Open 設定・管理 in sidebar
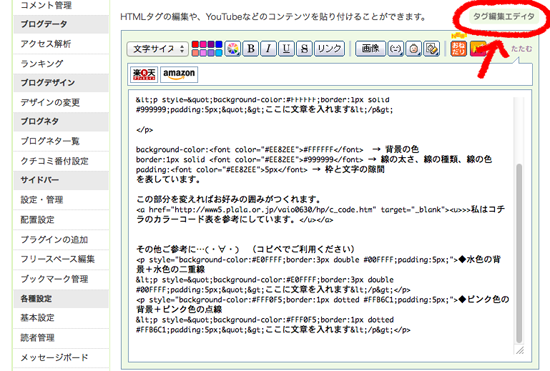Viewport: 550px width, 371px height. pyautogui.click(x=61, y=200)
